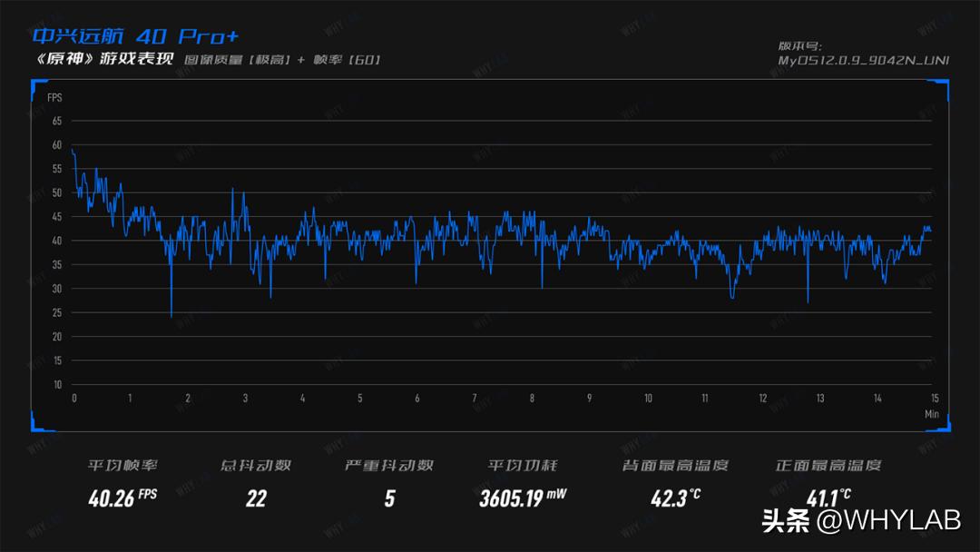Click minute axis label 13
The image size is (980, 552).
[820, 399]
